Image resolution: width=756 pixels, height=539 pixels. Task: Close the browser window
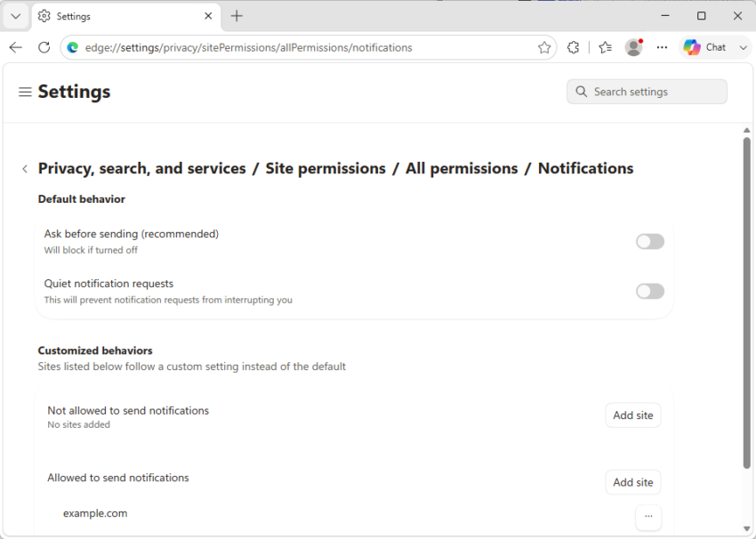(x=737, y=16)
